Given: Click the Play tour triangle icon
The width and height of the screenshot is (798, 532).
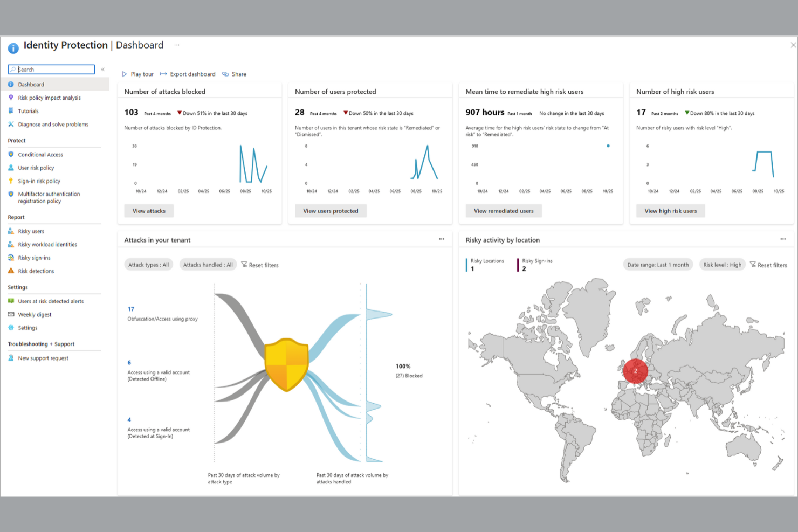Looking at the screenshot, I should click(125, 74).
